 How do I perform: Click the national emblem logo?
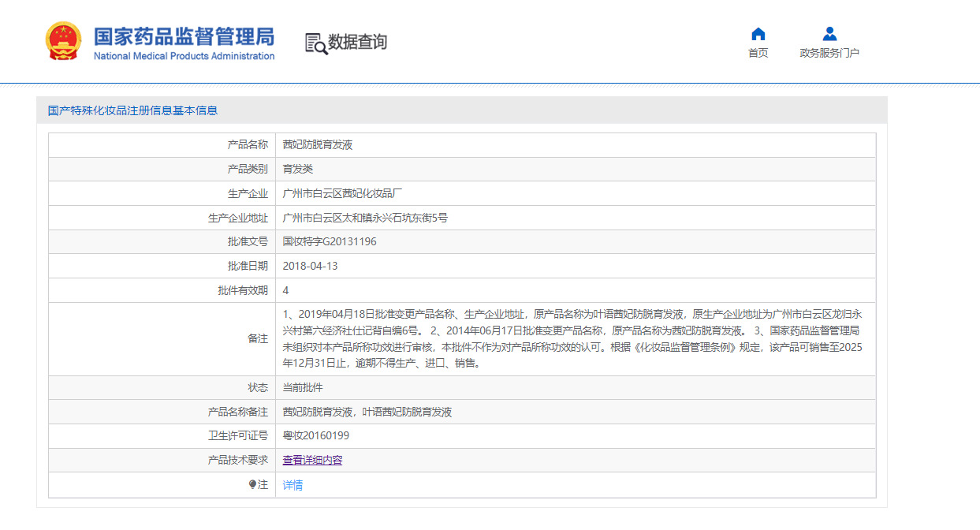click(63, 41)
